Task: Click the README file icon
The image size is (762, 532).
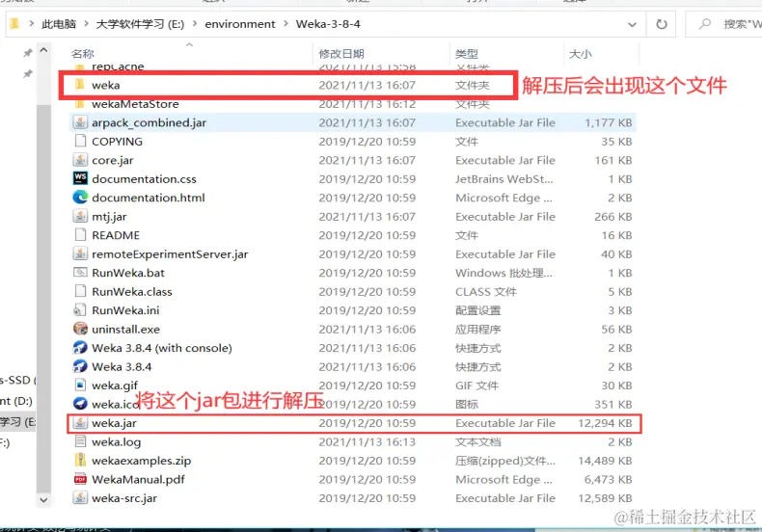Action: [80, 235]
